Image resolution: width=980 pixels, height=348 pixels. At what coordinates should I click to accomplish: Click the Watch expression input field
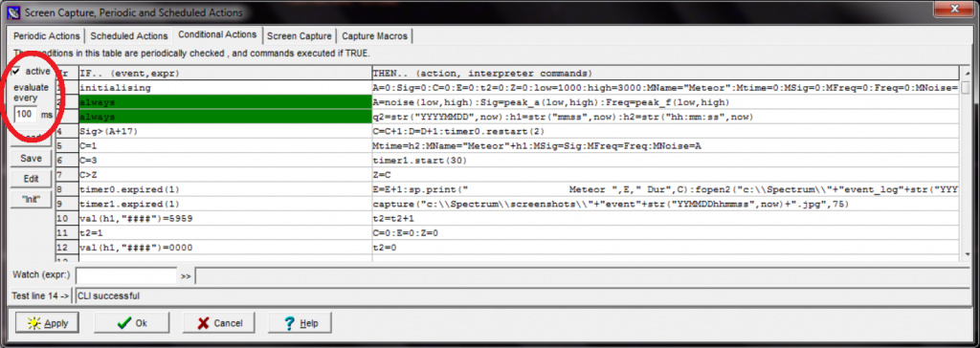(127, 275)
